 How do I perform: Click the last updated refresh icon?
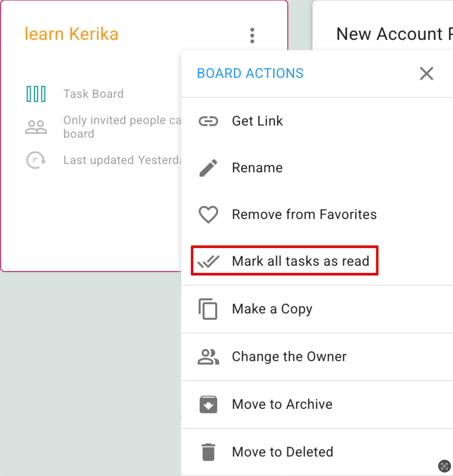[36, 160]
